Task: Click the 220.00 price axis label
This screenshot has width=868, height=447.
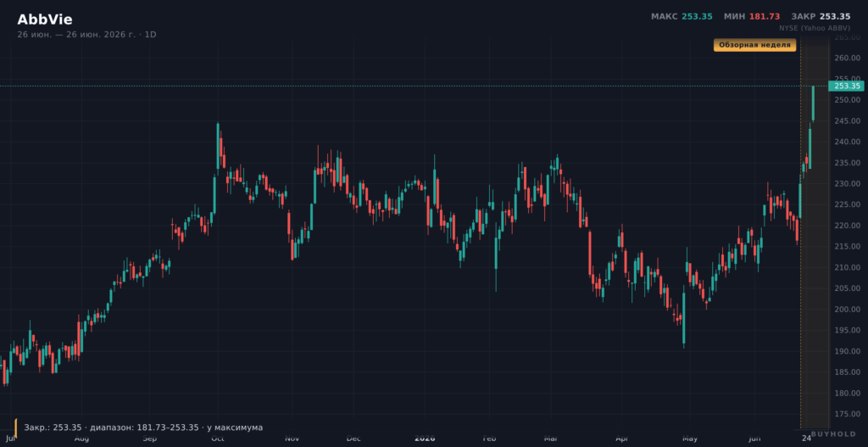Action: click(847, 226)
